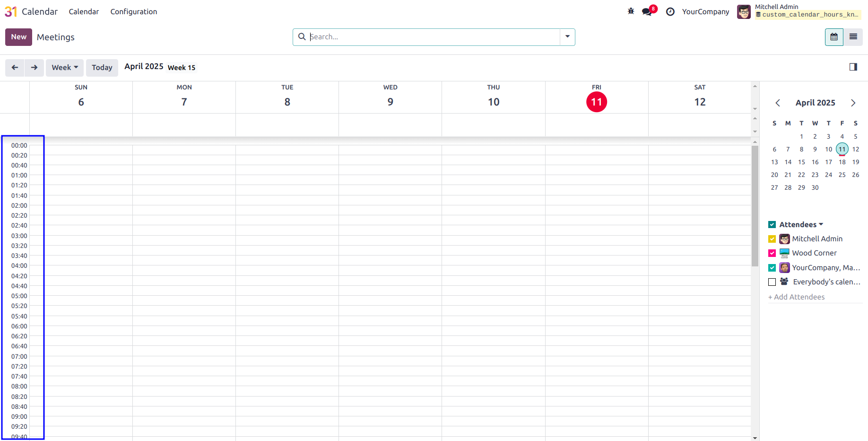Go to next week arrow
The height and width of the screenshot is (441, 868).
[x=35, y=68]
